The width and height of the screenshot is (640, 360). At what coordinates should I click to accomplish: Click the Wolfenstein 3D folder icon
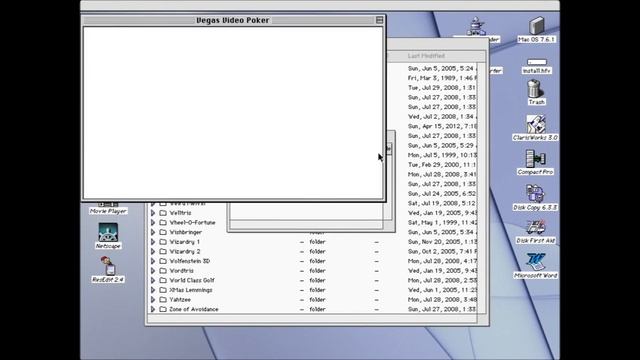point(163,261)
